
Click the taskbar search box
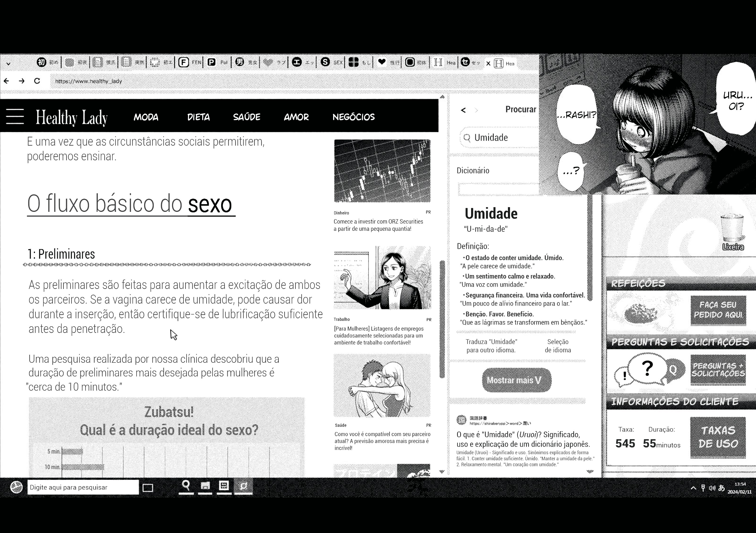point(83,487)
